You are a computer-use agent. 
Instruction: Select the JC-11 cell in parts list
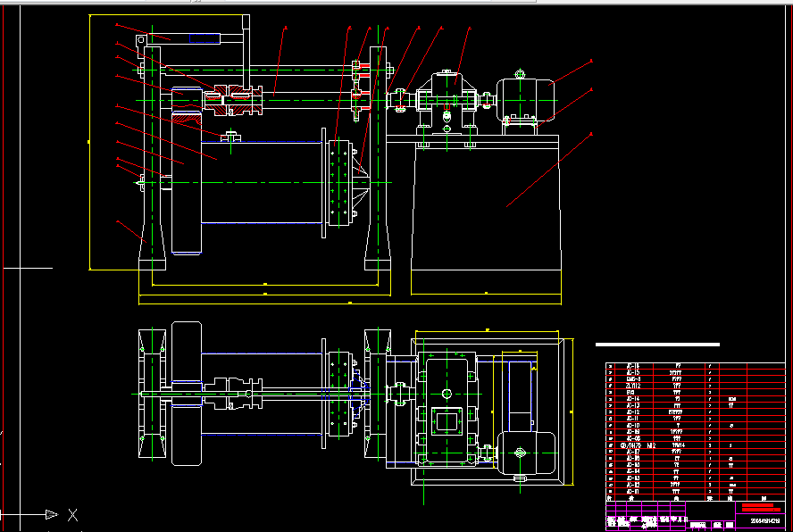632,419
